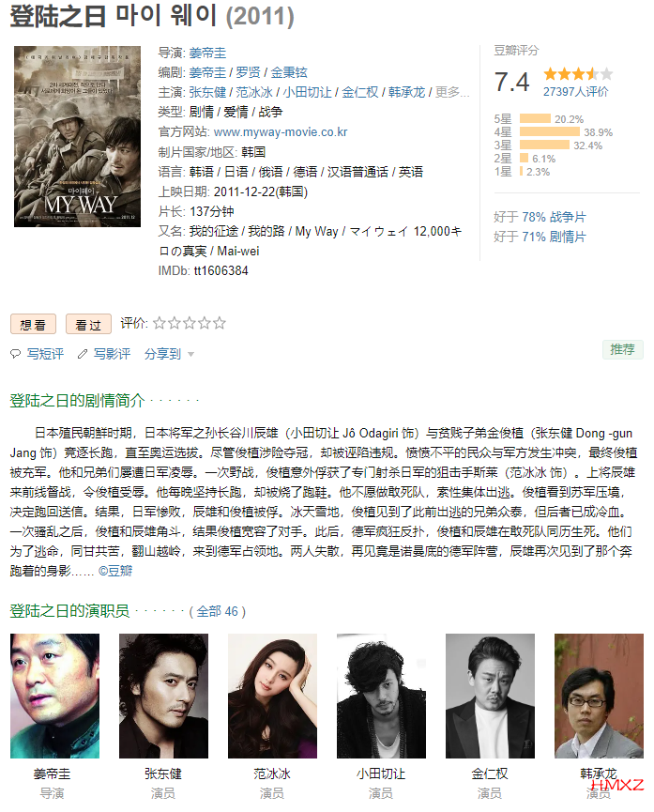Open director 姜帝圭 link

[207, 53]
